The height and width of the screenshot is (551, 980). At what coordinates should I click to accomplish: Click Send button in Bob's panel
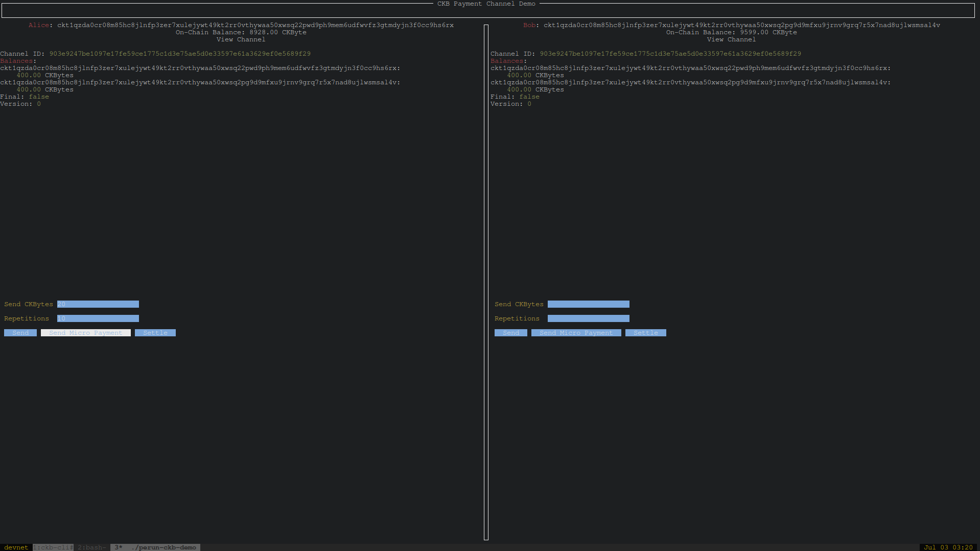(511, 333)
